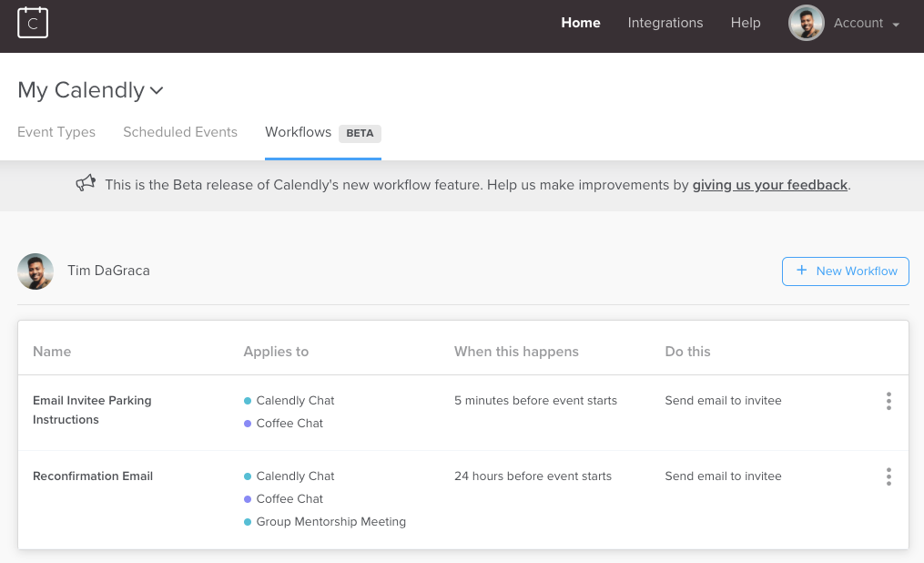Expand the My Calendly chevron
Viewport: 924px width, 563px height.
click(x=157, y=91)
